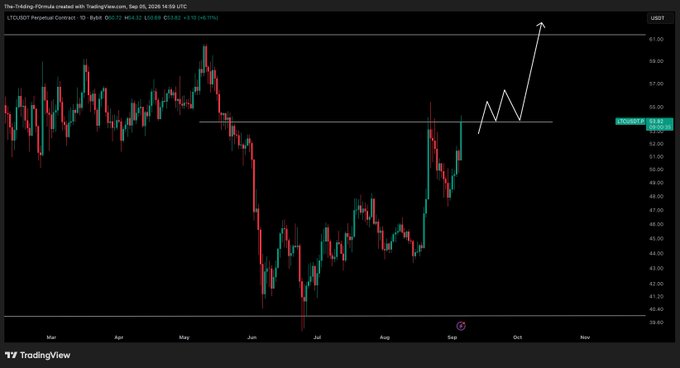680x368 pixels.
Task: Click the snapshot header 'created with TradingView.com' text
Action: [91, 7]
